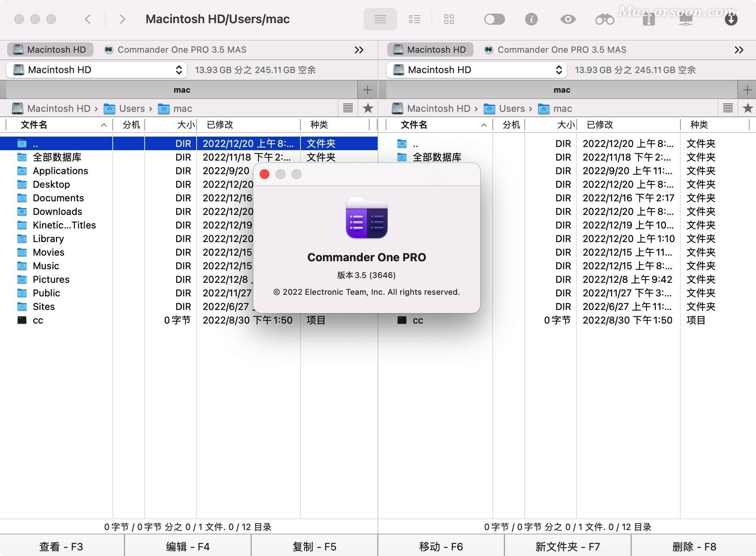Viewport: 756px width, 556px height.
Task: Sort left pane by 已修改 column
Action: pyautogui.click(x=248, y=125)
